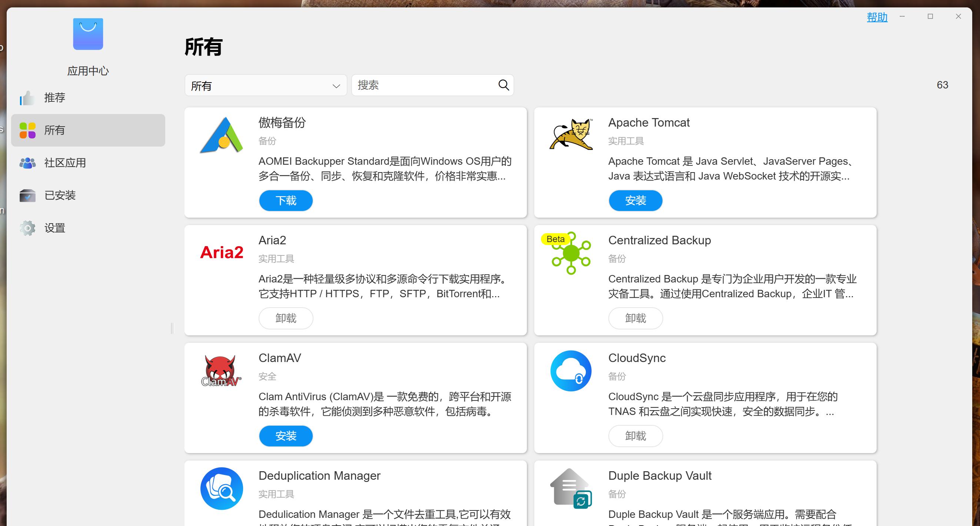Click the 备份 label under CloudSync

pyautogui.click(x=617, y=376)
